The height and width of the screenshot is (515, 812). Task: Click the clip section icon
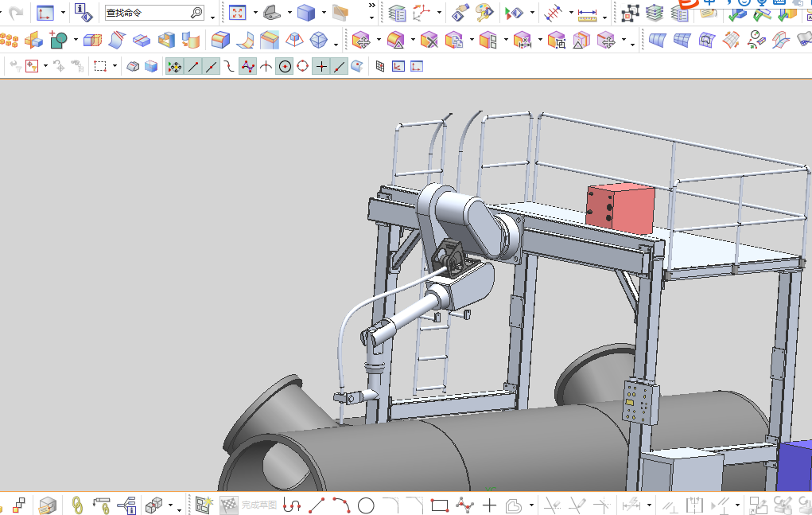[340, 13]
